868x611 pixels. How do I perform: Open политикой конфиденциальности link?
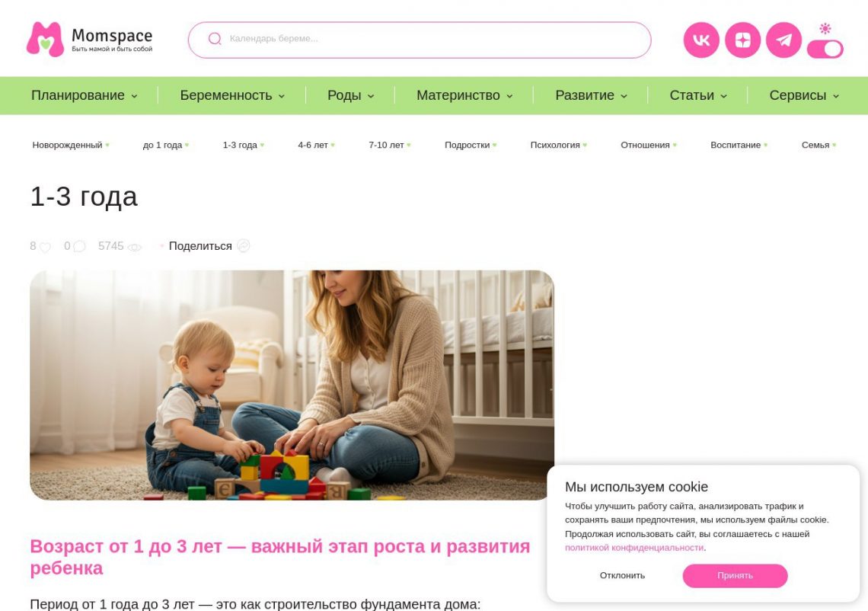633,548
